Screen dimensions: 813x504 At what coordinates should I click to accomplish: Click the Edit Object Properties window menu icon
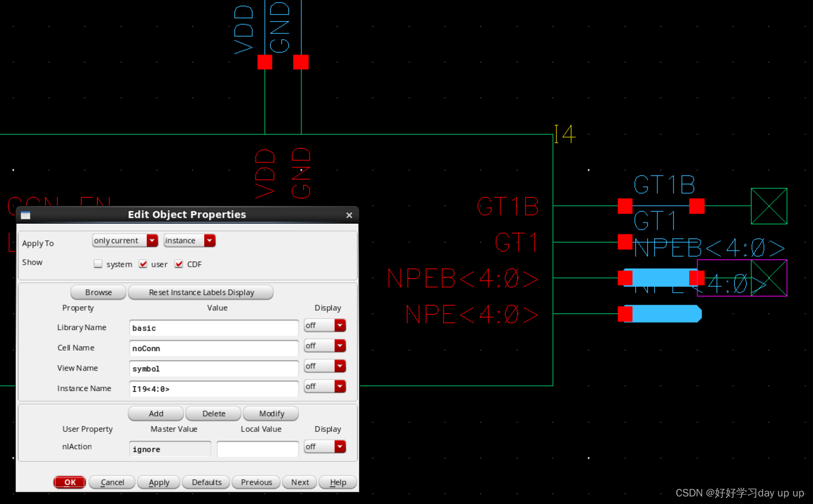coord(25,214)
